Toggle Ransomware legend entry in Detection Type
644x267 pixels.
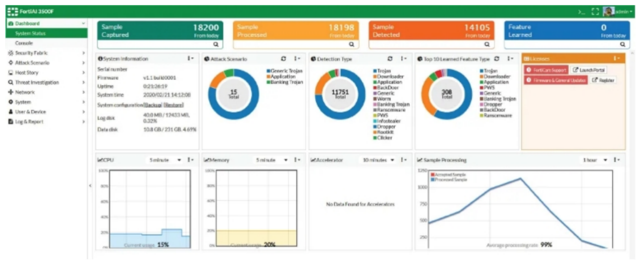click(x=391, y=110)
